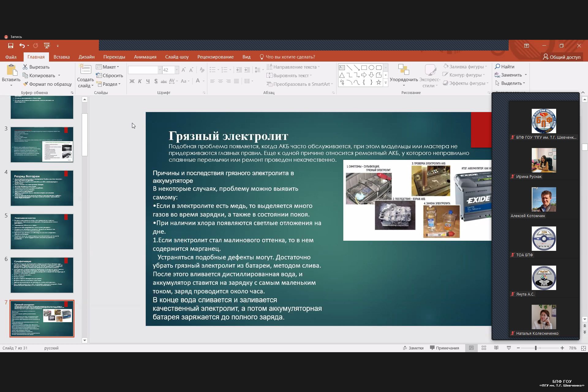Select slide 6 thumbnail Сульфатация
Screen dimensions: 588x392
[42, 275]
